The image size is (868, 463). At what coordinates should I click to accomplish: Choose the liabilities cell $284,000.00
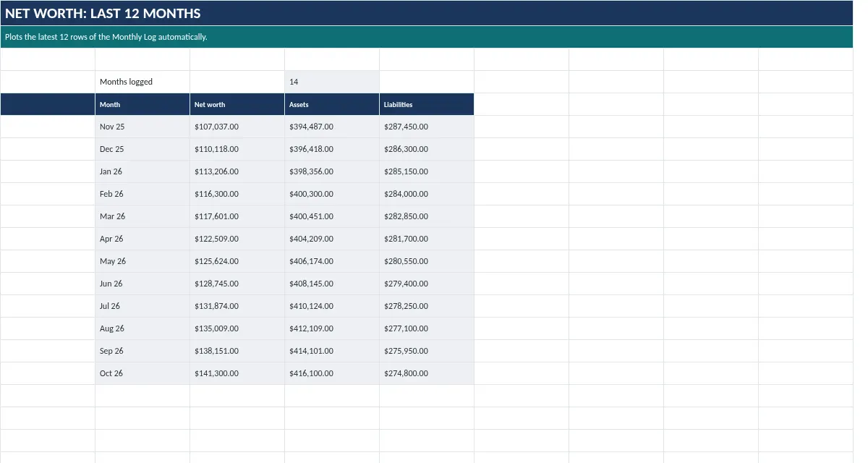[427, 194]
